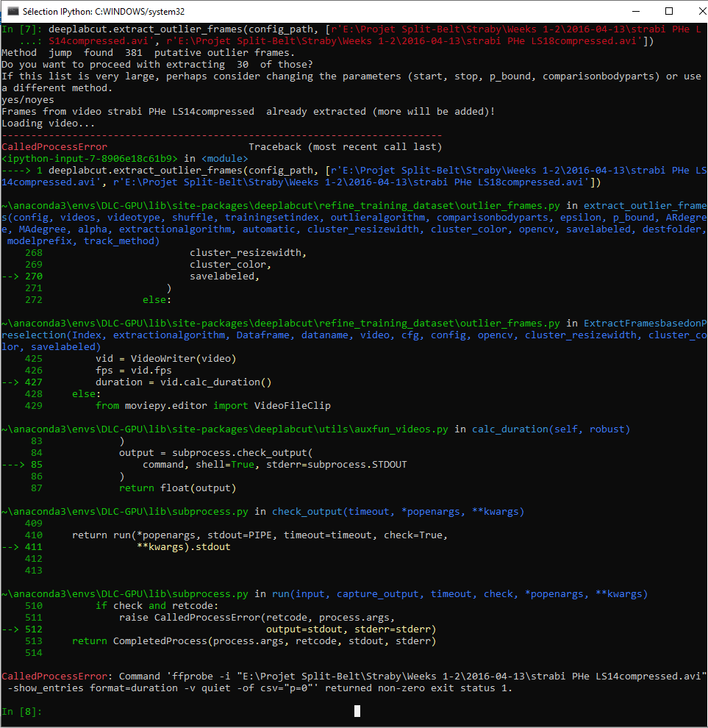Click the 'In [7]:' prompt
Viewport: 708px width, 728px height.
click(x=22, y=29)
